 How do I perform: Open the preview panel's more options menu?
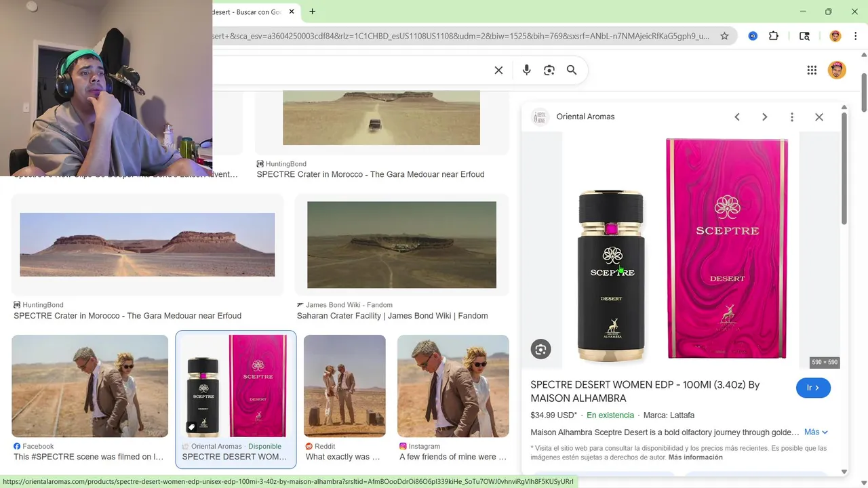[x=791, y=117]
